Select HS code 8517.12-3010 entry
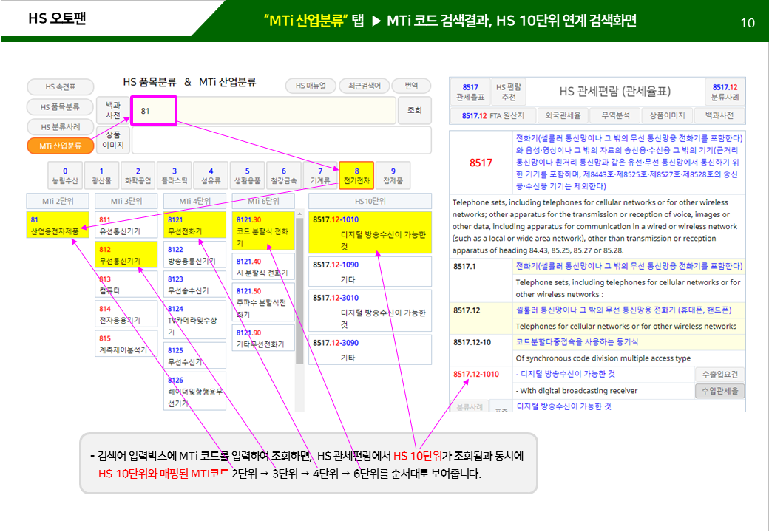Screen dimensions: 769x532 (x=370, y=310)
